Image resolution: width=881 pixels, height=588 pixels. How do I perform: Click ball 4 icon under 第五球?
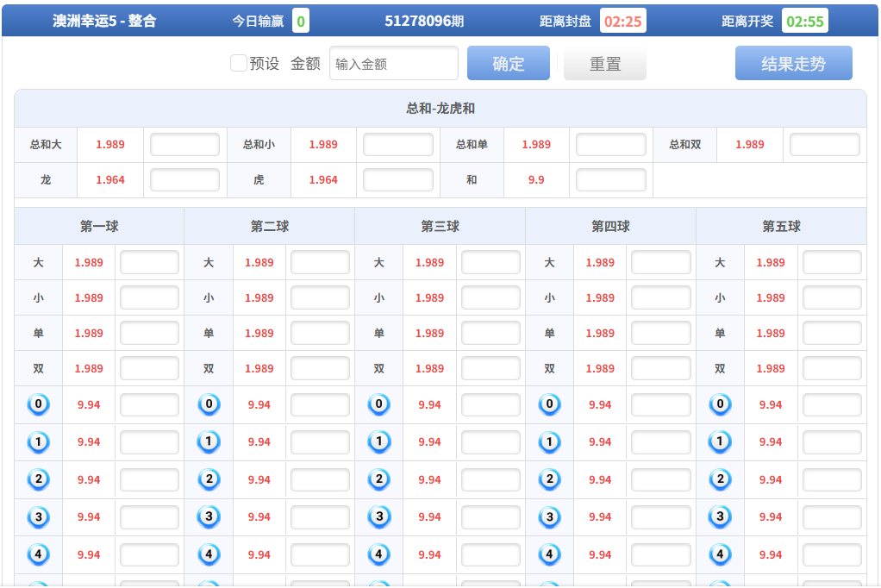[720, 554]
